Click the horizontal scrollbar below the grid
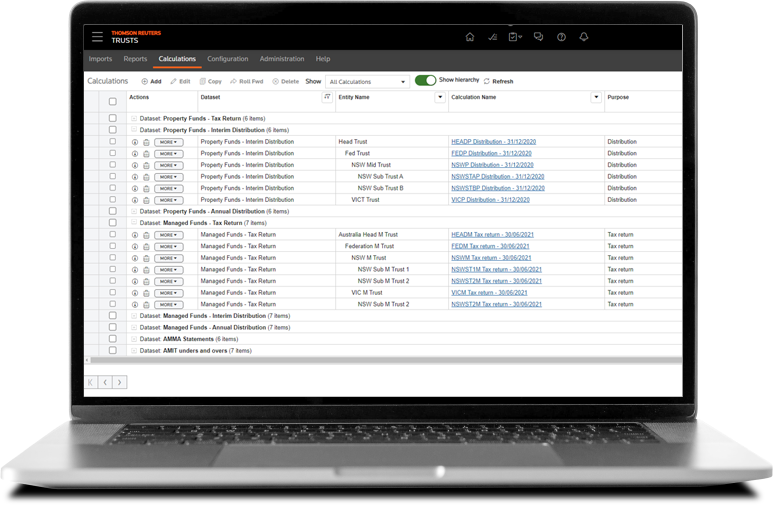The image size is (773, 505). tap(380, 359)
